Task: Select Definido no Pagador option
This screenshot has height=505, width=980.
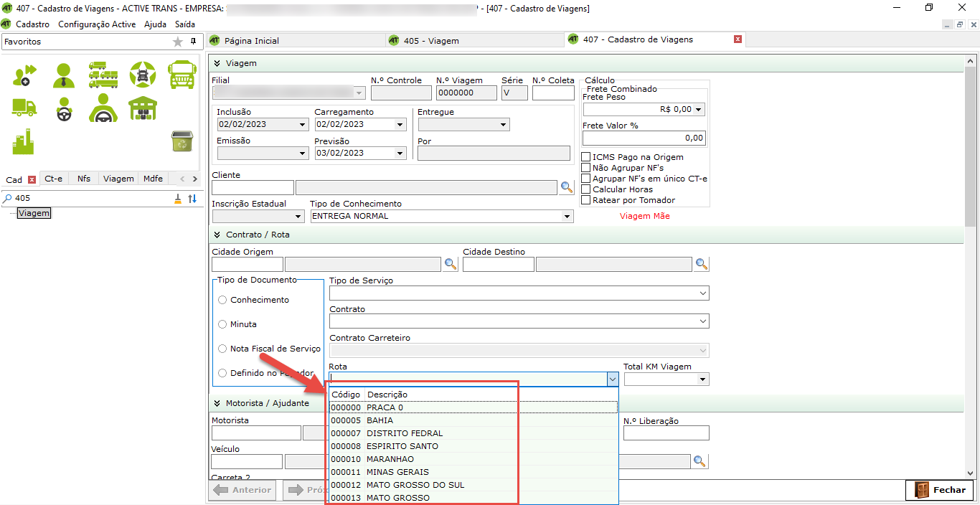Action: pyautogui.click(x=222, y=373)
